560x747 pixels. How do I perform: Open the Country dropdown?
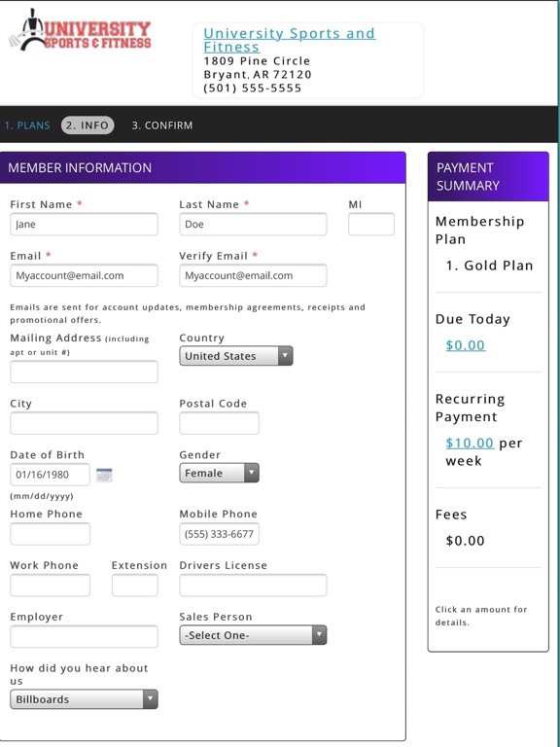coord(236,356)
